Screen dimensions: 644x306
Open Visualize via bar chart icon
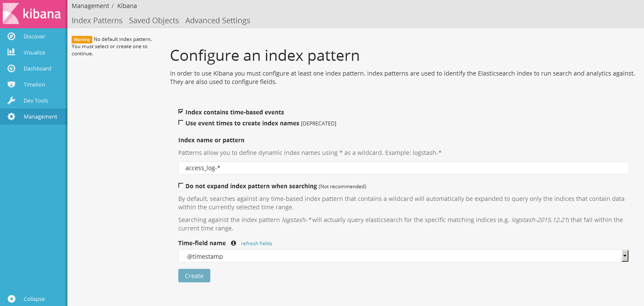(x=11, y=52)
